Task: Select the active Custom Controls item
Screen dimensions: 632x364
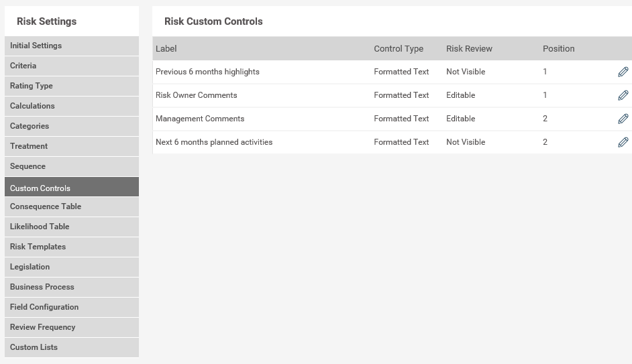Action: 72,187
